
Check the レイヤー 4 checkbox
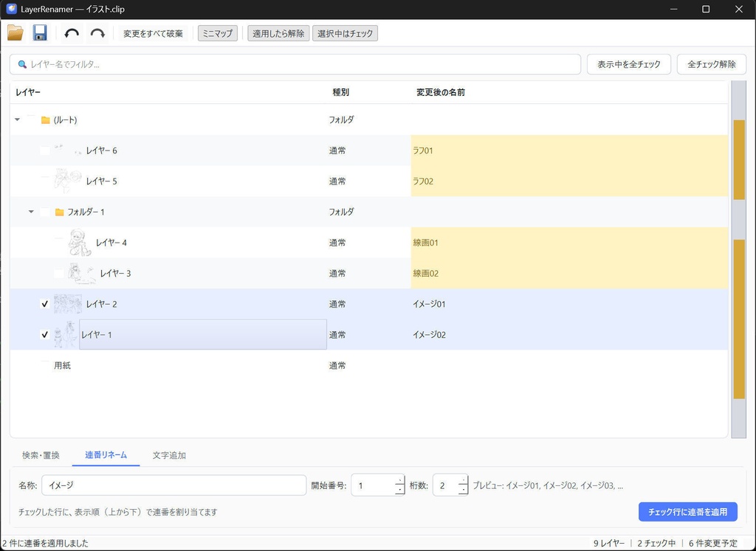(58, 242)
